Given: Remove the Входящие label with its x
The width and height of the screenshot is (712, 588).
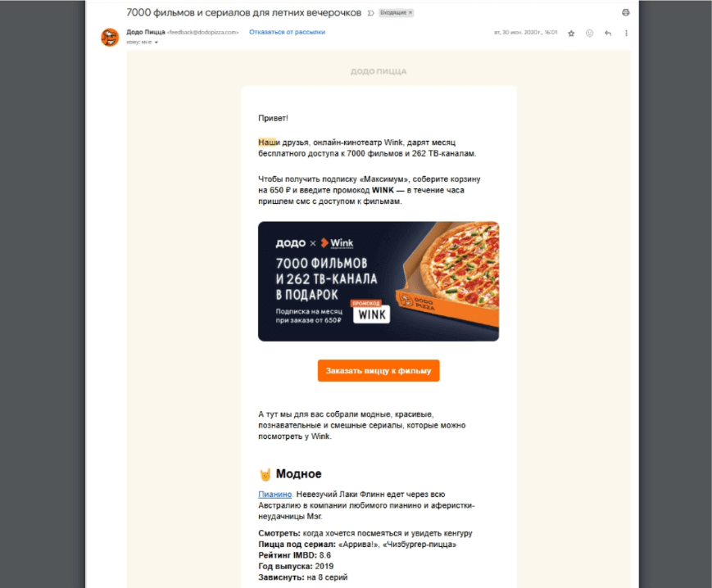Looking at the screenshot, I should pyautogui.click(x=410, y=13).
